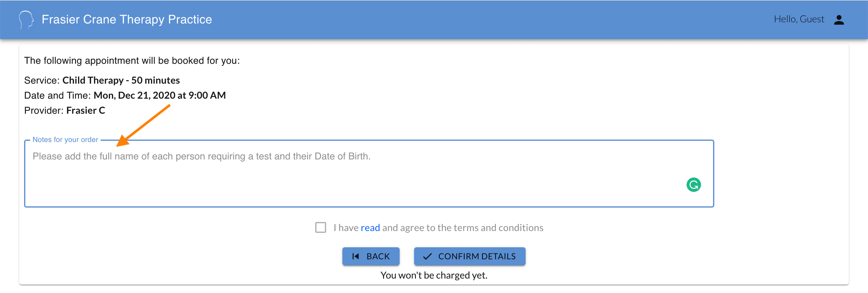
Task: Open the "read" terms link
Action: click(370, 228)
